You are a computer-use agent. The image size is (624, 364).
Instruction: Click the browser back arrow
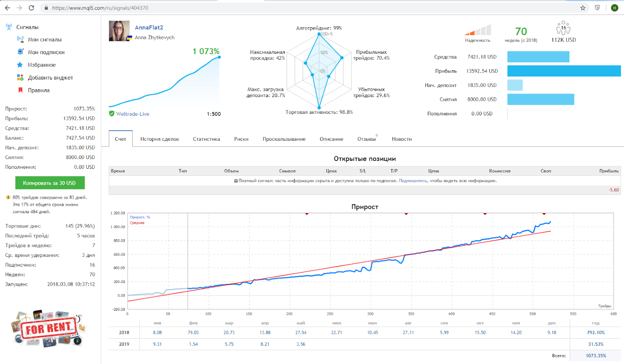coord(7,8)
